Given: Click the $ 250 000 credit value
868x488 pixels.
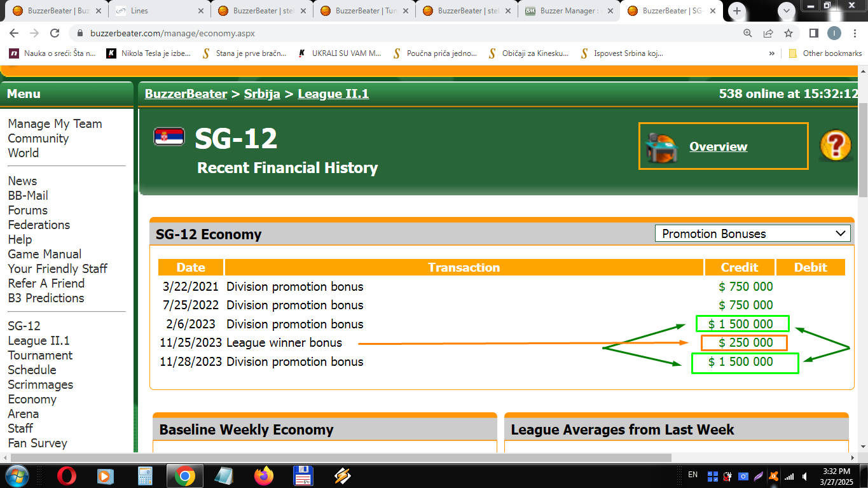Looking at the screenshot, I should tap(745, 343).
